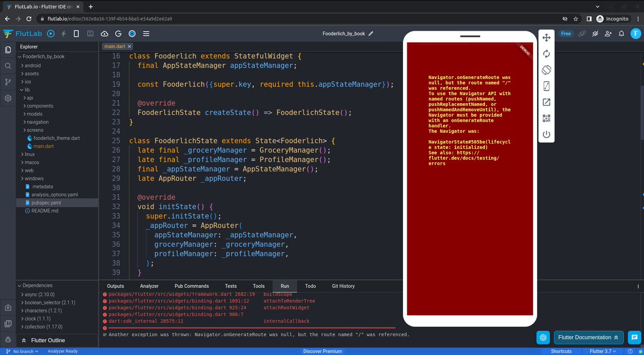This screenshot has height=355, width=644.
Task: Click the FlutLab logo
Action: click(21, 33)
